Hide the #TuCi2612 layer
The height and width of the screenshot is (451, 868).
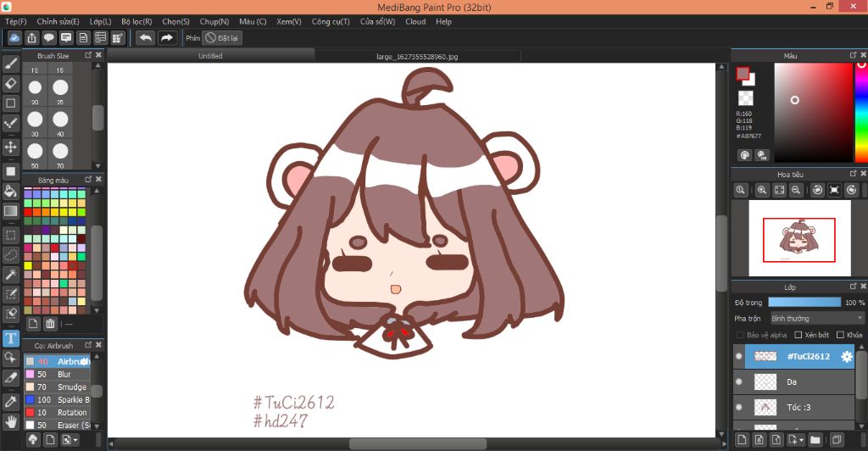[739, 356]
